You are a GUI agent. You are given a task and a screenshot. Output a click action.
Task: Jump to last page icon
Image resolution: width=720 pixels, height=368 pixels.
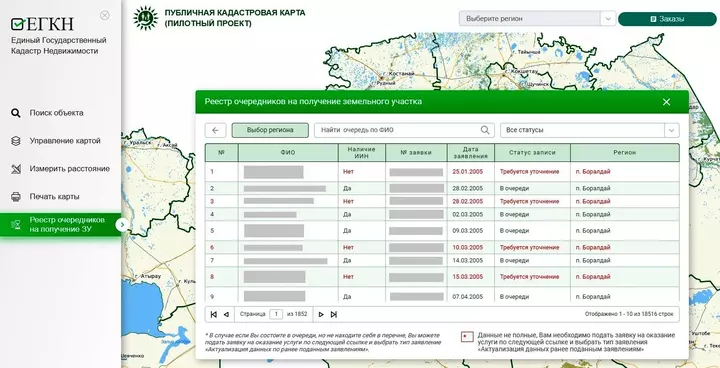(334, 314)
